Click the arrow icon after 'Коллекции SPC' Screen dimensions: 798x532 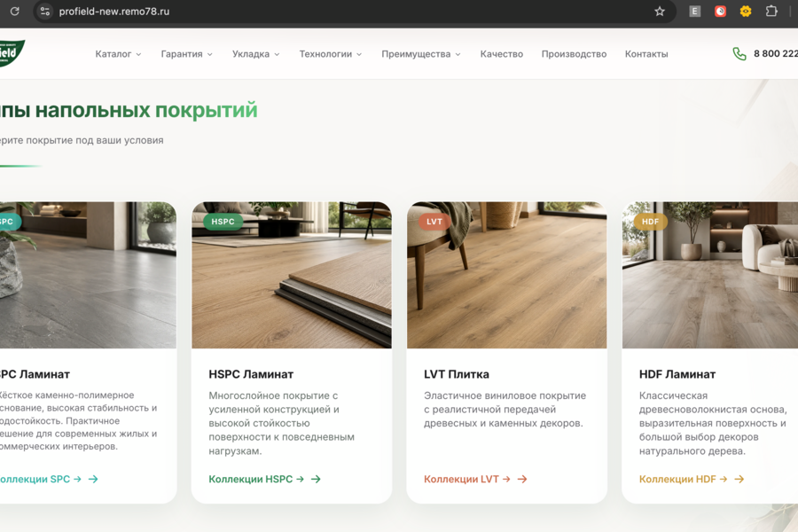click(93, 479)
